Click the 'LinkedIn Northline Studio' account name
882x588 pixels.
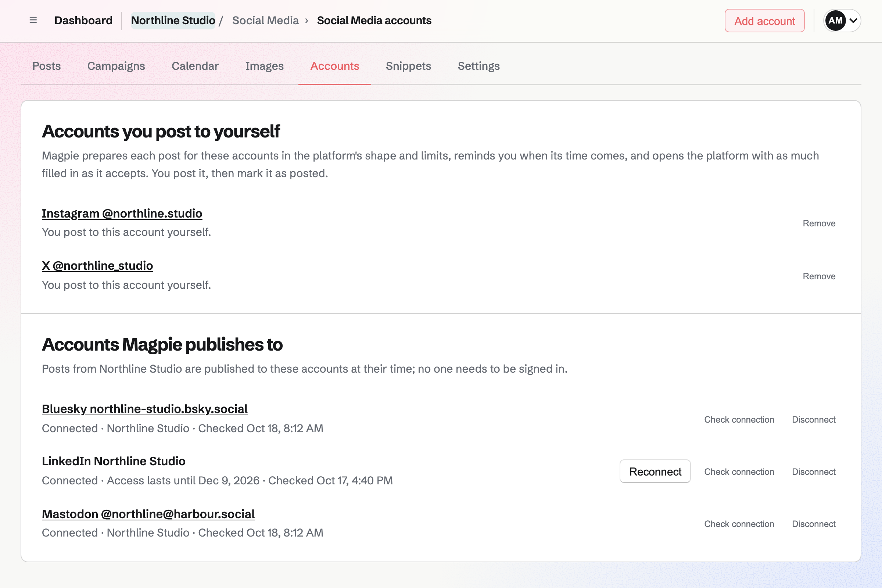pos(114,461)
